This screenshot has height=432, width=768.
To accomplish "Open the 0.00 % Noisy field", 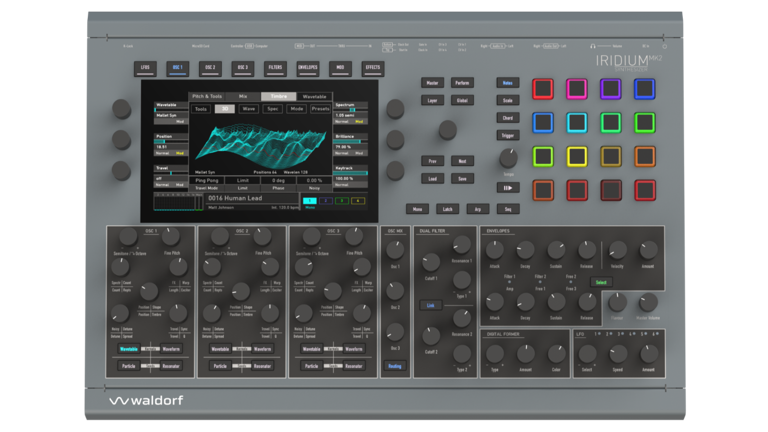I will pos(314,181).
